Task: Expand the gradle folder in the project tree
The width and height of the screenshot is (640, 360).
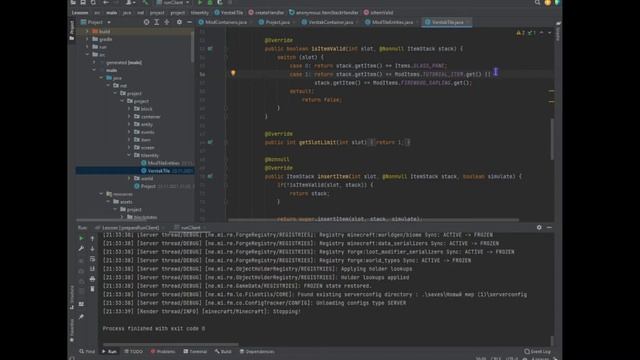Action: point(87,39)
